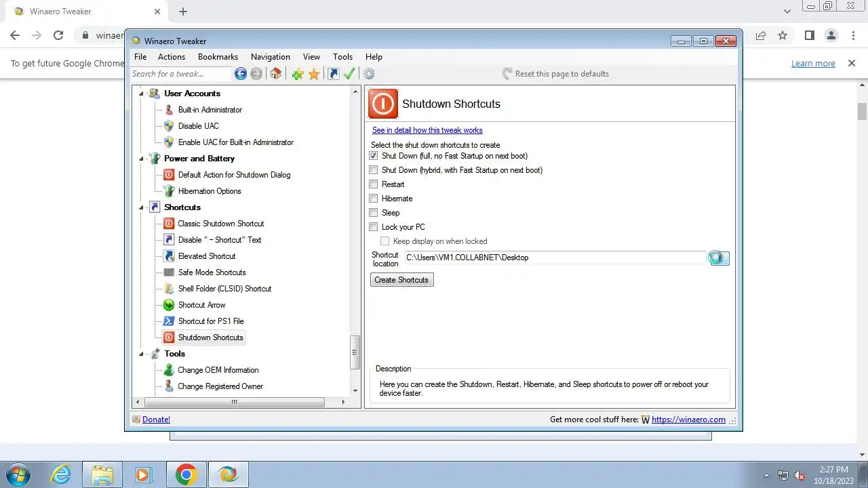Click the tree horizontal scrollbar right arrow
The height and width of the screenshot is (488, 868).
coord(343,402)
